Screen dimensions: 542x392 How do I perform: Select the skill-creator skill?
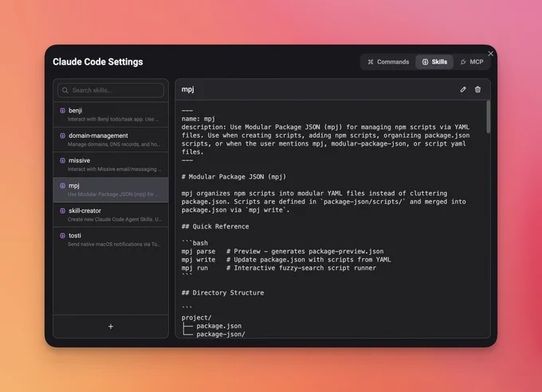[x=111, y=214]
